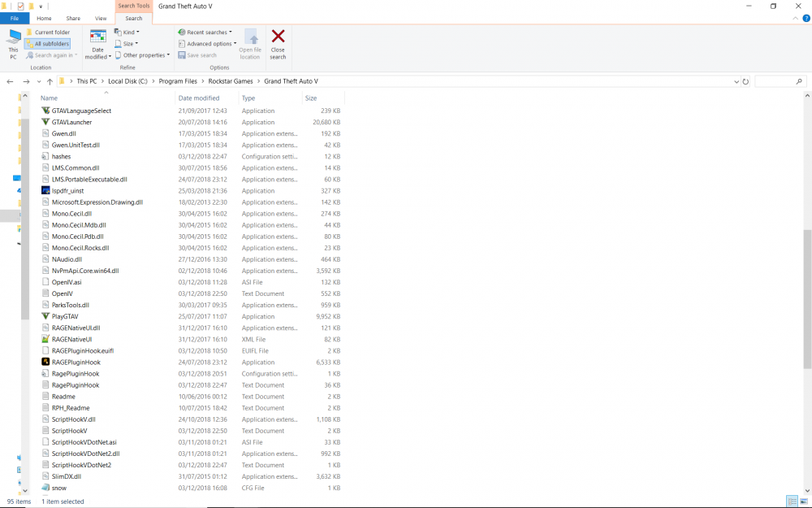
Task: Select the GTAVLauncher application icon
Action: (x=45, y=122)
